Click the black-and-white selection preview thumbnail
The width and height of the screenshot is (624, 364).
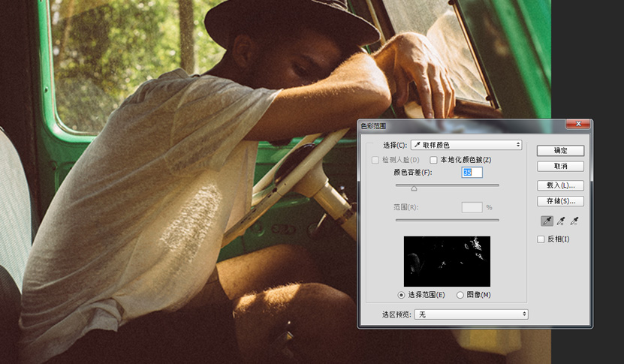(x=447, y=261)
